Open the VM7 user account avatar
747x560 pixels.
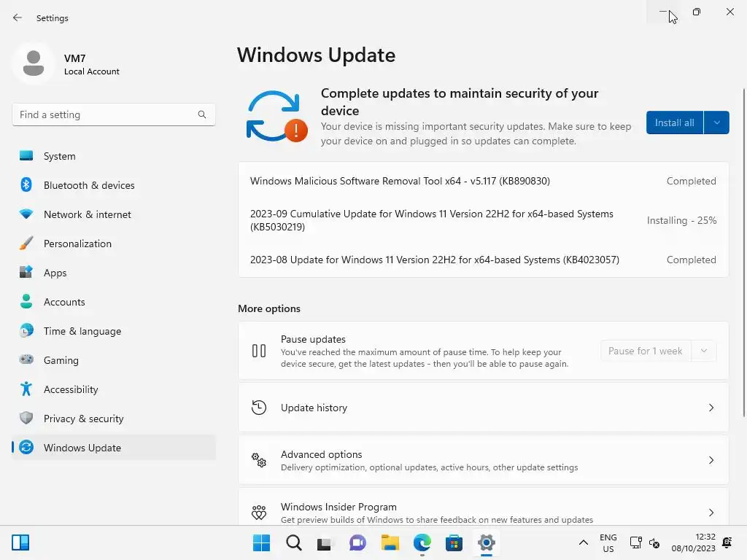(34, 63)
